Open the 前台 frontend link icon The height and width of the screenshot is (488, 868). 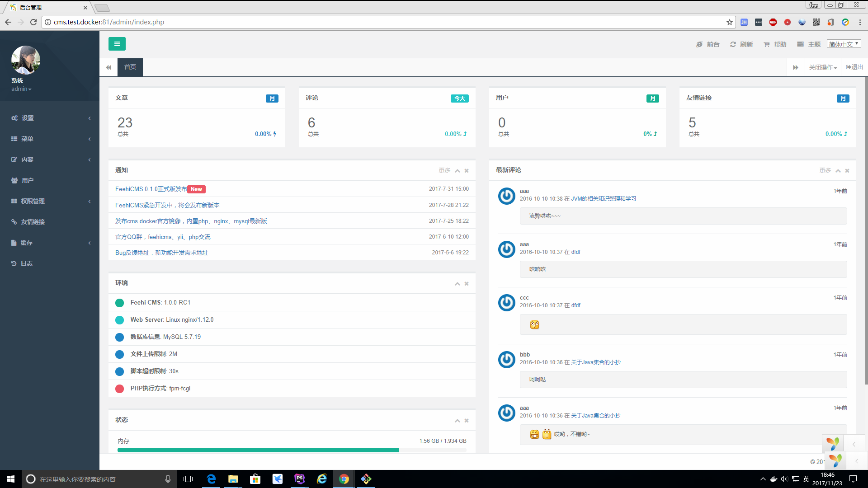(699, 44)
